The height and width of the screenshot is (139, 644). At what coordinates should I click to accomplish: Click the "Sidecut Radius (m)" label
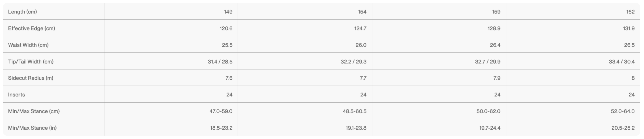pyautogui.click(x=31, y=78)
